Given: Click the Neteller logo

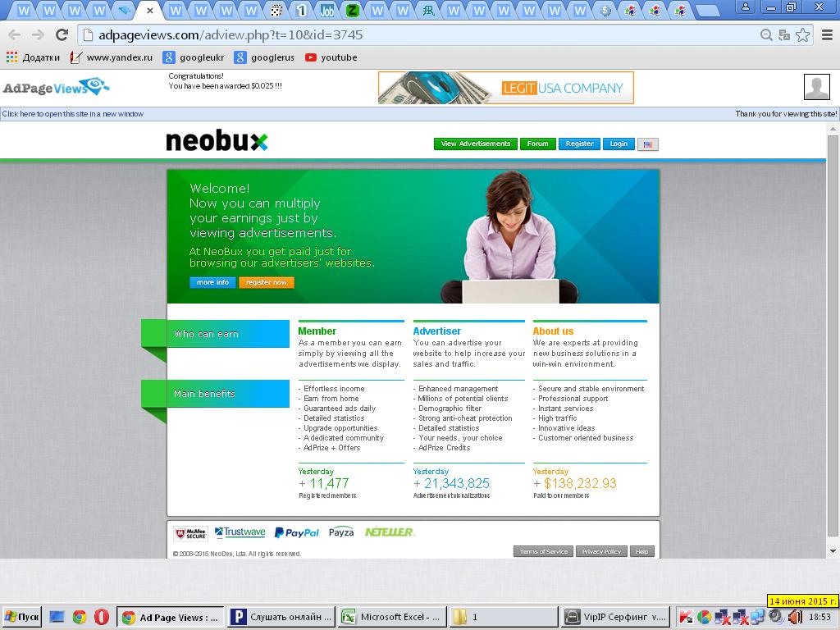Looking at the screenshot, I should click(x=390, y=532).
